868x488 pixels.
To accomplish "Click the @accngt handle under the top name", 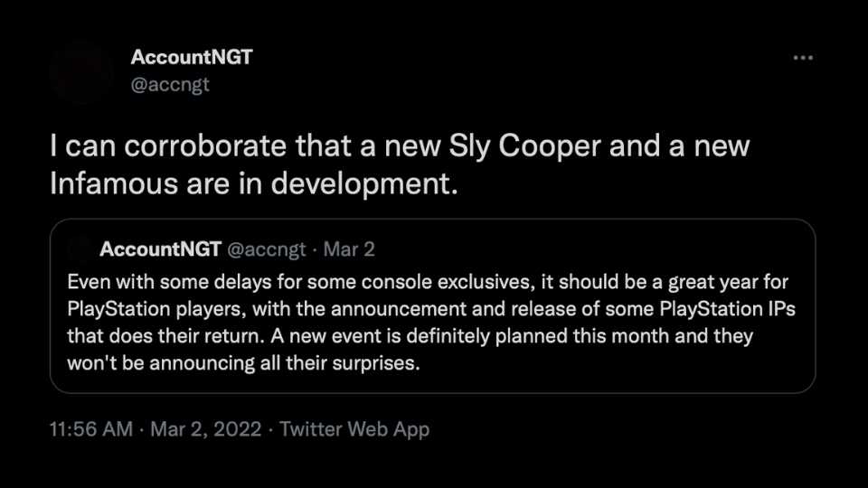I will point(170,85).
